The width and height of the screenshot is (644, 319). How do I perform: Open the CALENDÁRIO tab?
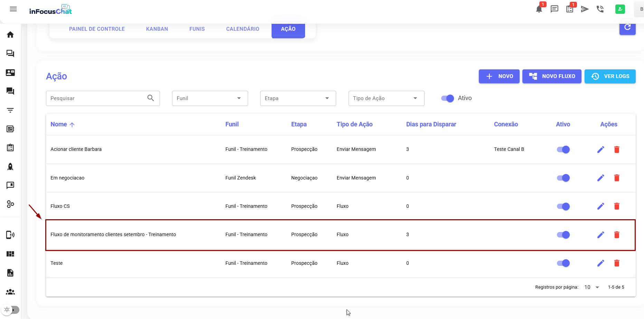point(243,29)
